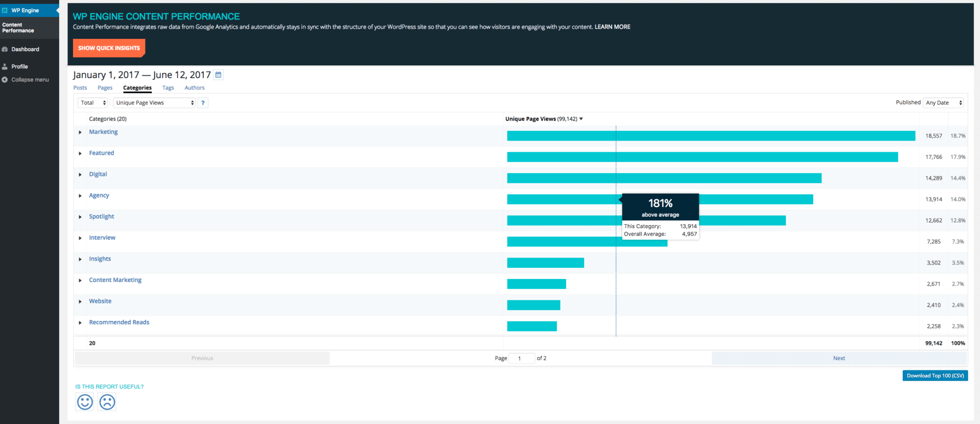This screenshot has height=424, width=980.
Task: Open the Insights category link
Action: (100, 259)
